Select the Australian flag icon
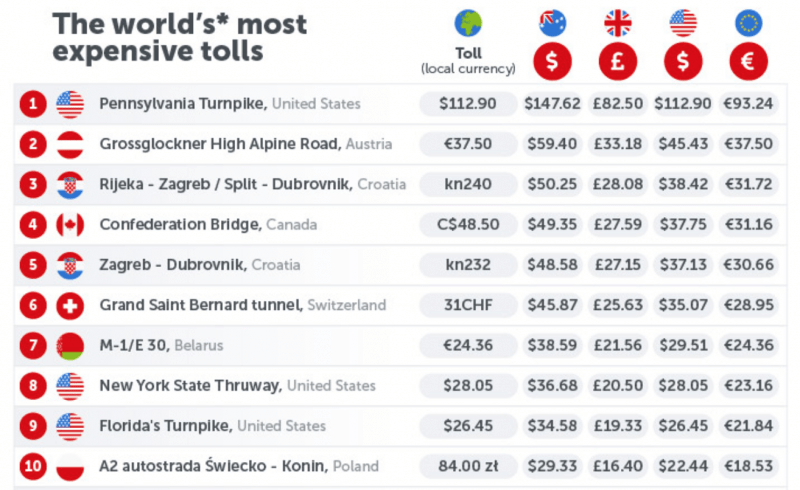Image resolution: width=800 pixels, height=490 pixels. click(x=552, y=23)
